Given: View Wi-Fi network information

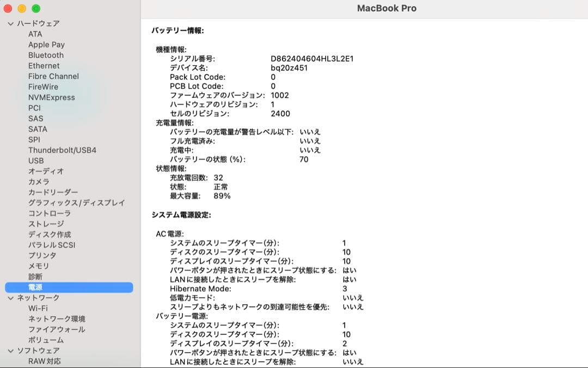Looking at the screenshot, I should point(38,308).
